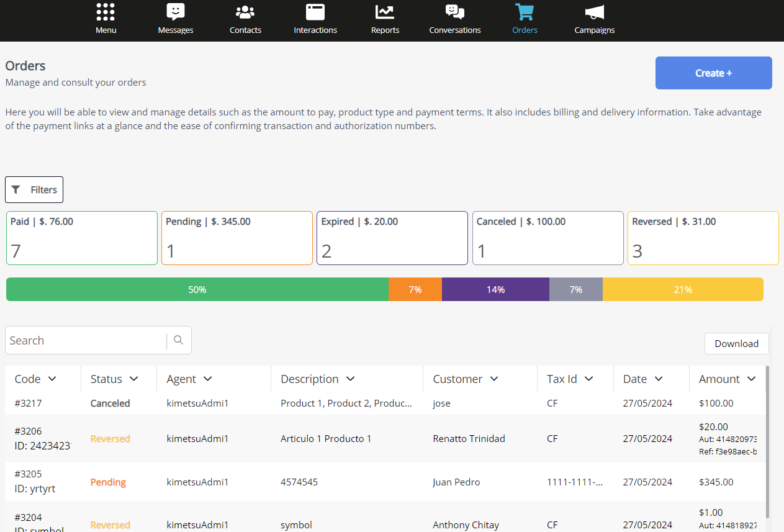This screenshot has width=784, height=532.
Task: Open the Reports chart icon
Action: click(385, 12)
